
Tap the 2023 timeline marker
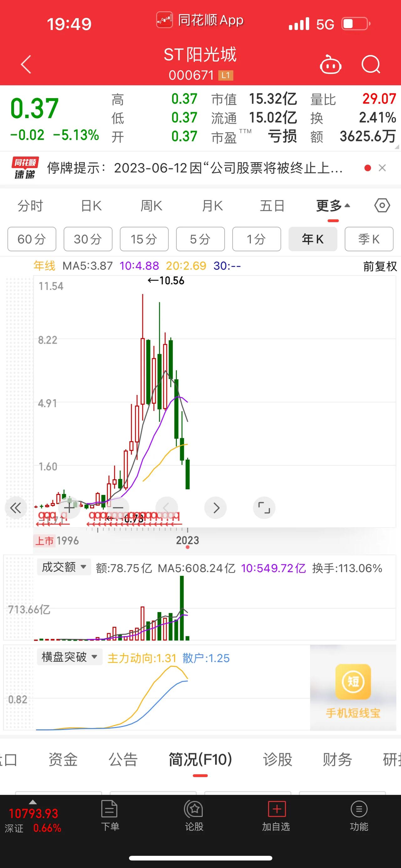188,540
